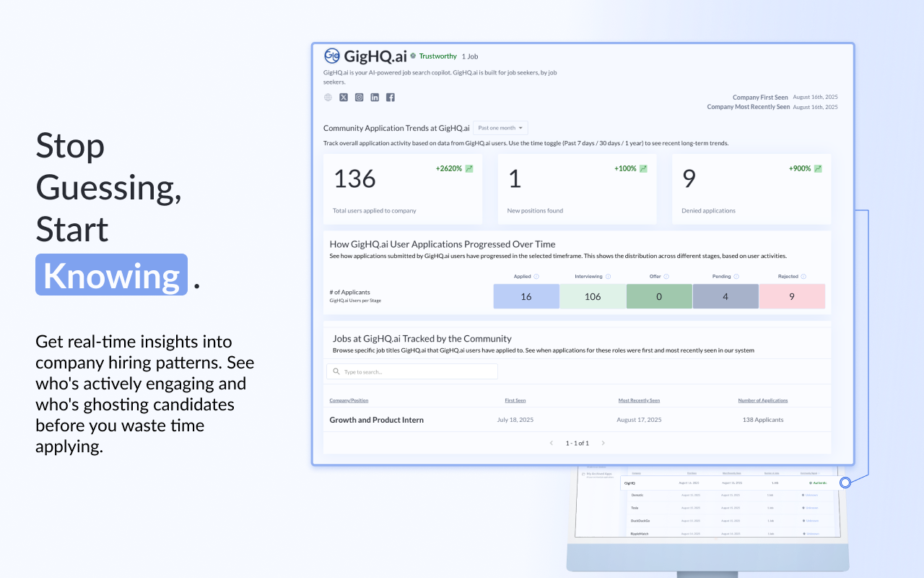Select the Tesla row in the background list
Image resolution: width=924 pixels, height=578 pixels.
click(732, 508)
